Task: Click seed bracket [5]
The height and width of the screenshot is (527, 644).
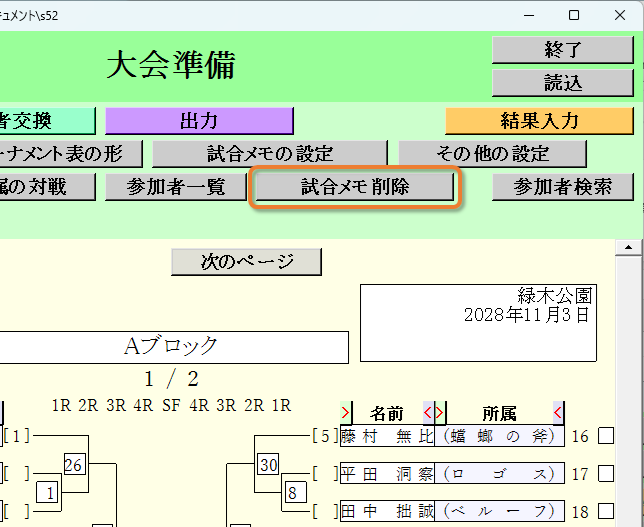Action: [325, 436]
